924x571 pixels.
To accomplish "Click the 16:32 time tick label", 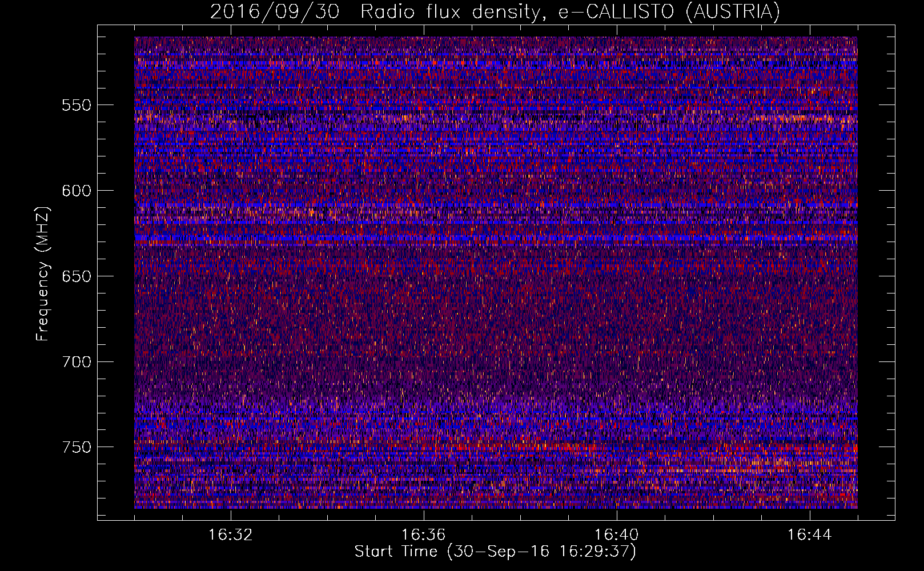I will tap(231, 535).
